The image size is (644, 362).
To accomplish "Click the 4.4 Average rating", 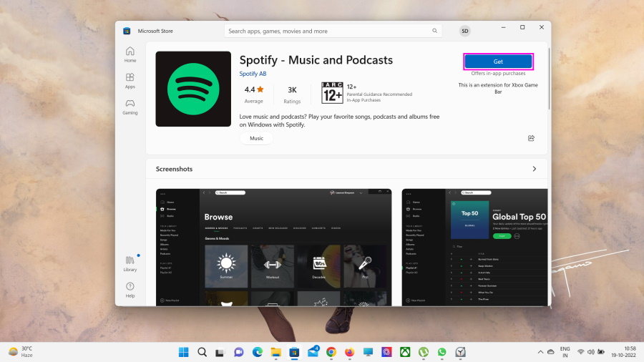I will [254, 94].
